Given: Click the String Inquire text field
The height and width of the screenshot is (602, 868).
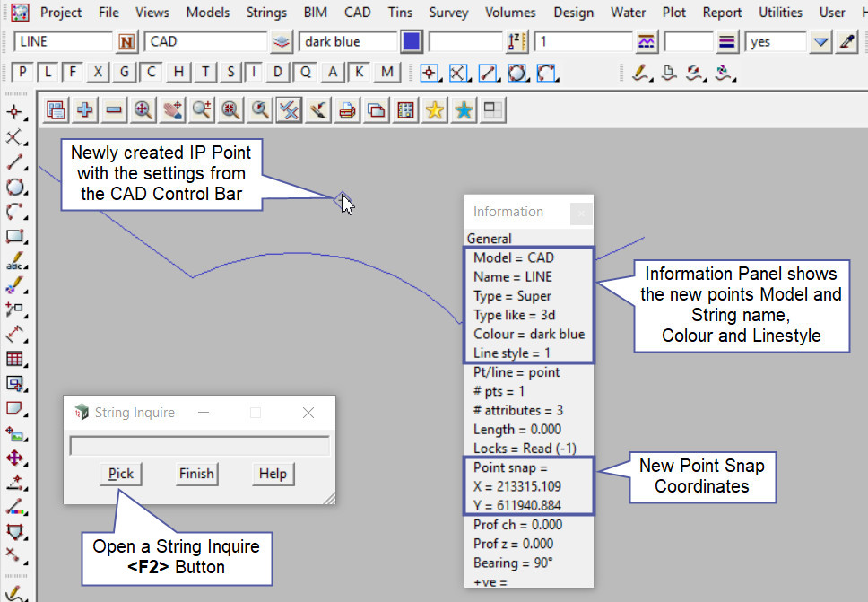Looking at the screenshot, I should [199, 446].
